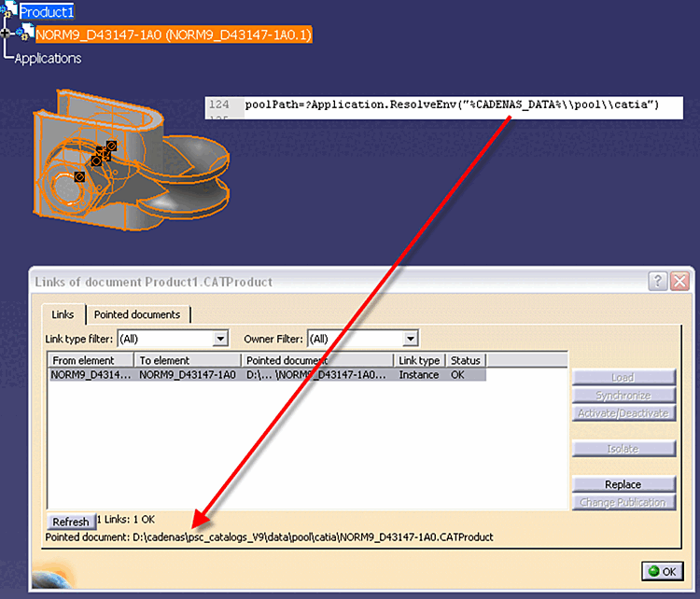Click the NORM9_D43147-1A0 product node icon
This screenshot has height=599, width=700.
click(x=25, y=33)
